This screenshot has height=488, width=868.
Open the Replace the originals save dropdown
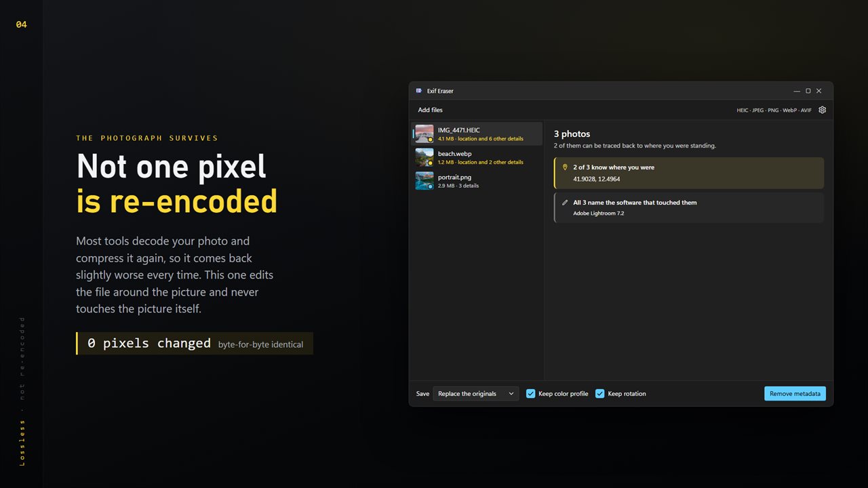(475, 394)
